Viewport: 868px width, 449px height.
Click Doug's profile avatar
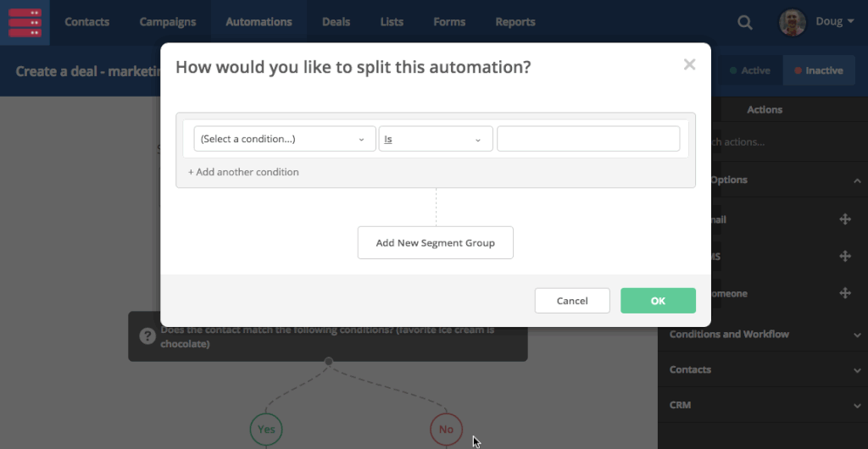point(793,23)
